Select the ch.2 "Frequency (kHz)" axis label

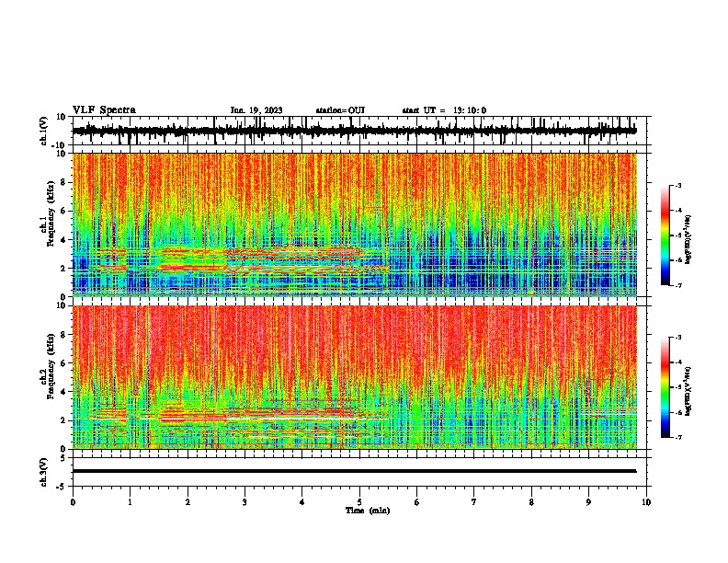(51, 366)
